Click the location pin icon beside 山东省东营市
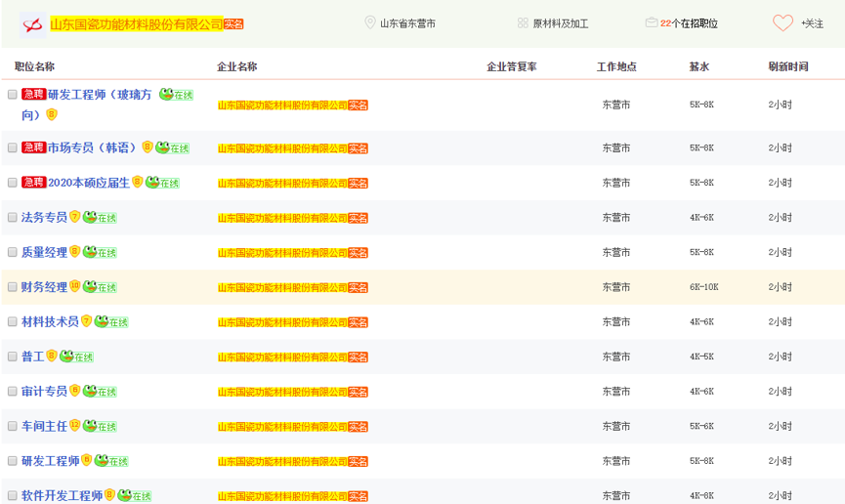 coord(369,22)
